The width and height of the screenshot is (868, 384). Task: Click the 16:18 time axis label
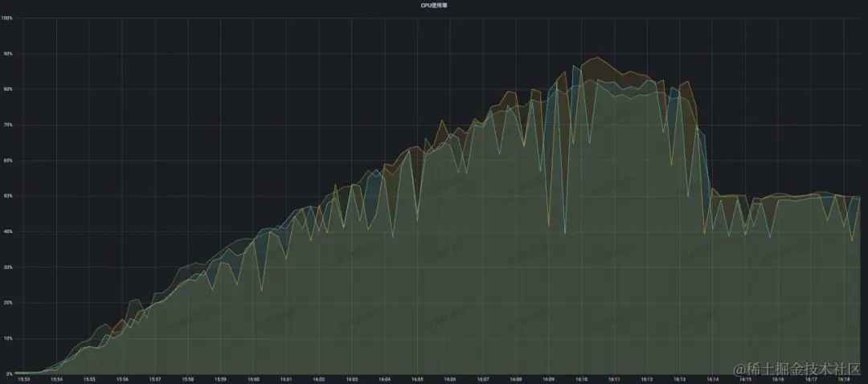tap(844, 380)
